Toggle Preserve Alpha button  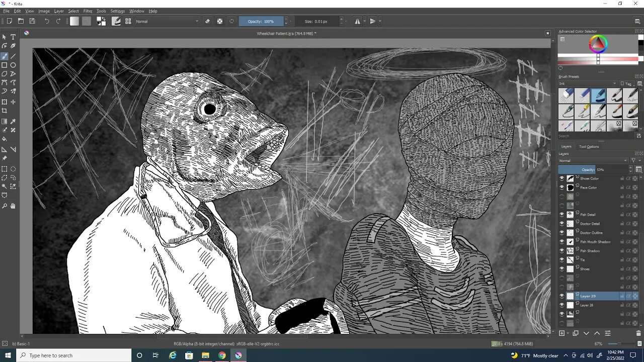tap(220, 21)
